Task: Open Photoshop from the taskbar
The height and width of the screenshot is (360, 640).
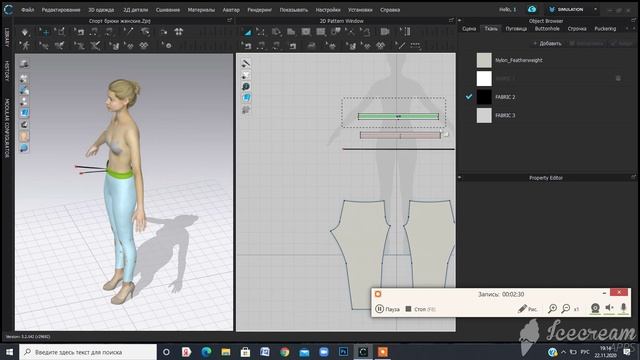Action: click(x=343, y=352)
